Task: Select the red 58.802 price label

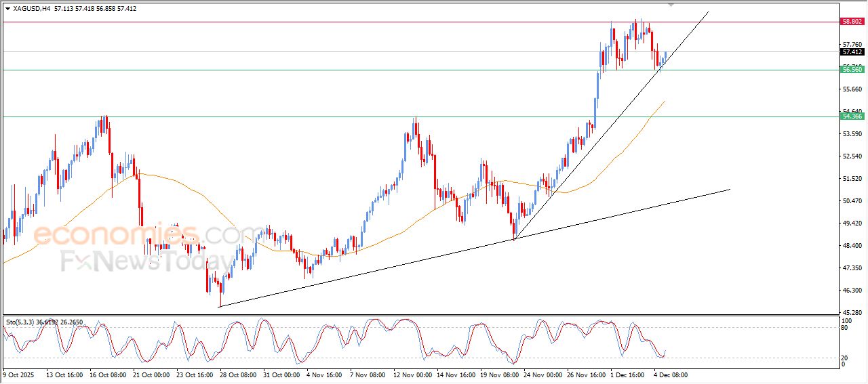Action: 852,22
